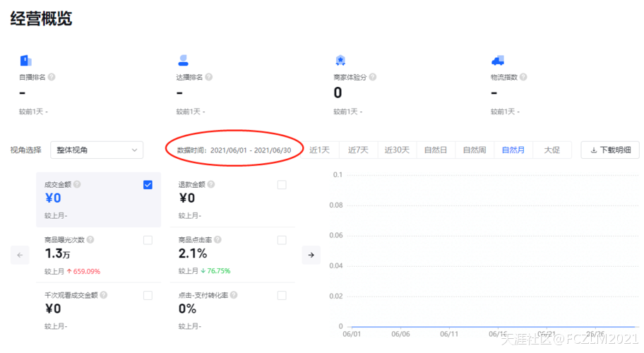Open help icon beside 退款金额

tap(211, 184)
